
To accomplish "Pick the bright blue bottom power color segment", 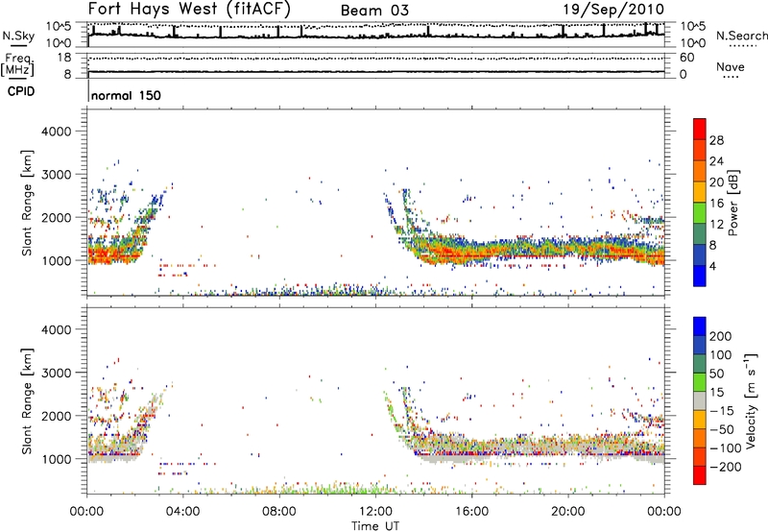I will coord(700,276).
